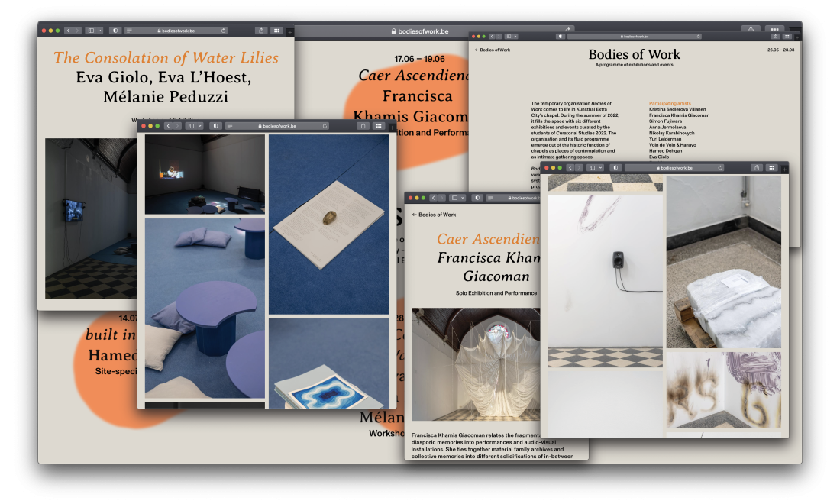Reload the page in Water Lilies window
Image resolution: width=840 pixels, height=504 pixels.
[223, 31]
